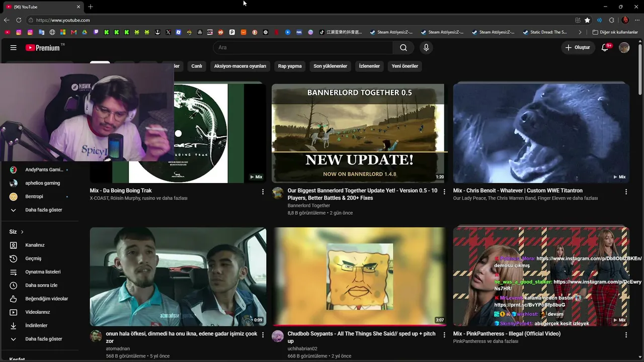Image resolution: width=644 pixels, height=362 pixels.
Task: Select the İzlenenler filter chip
Action: 369,66
